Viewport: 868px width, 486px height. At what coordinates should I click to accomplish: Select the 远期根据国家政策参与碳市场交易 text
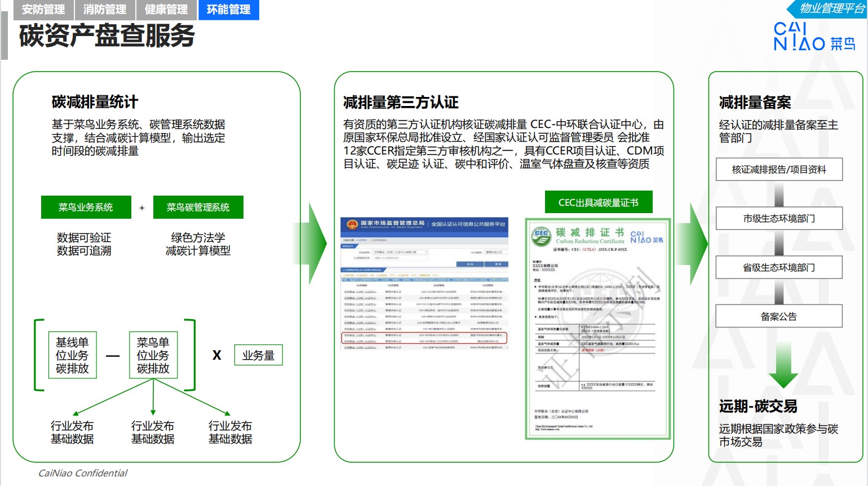[x=778, y=435]
